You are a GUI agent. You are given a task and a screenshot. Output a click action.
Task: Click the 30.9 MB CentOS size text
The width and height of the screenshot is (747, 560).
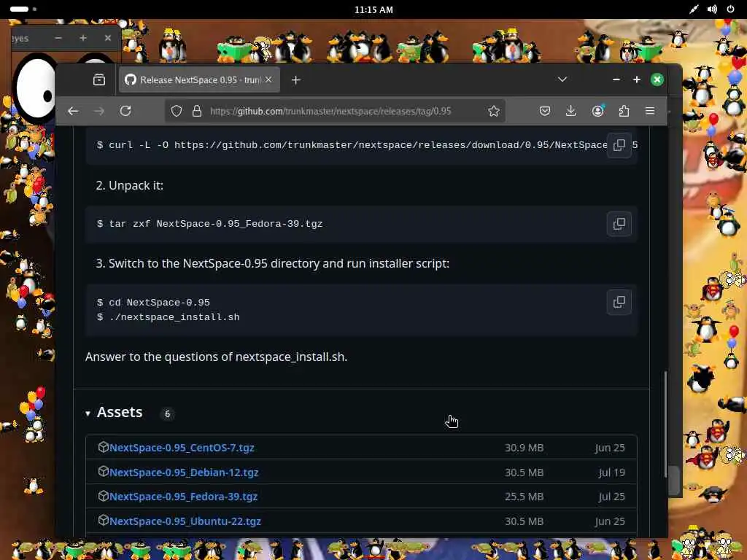pos(524,448)
